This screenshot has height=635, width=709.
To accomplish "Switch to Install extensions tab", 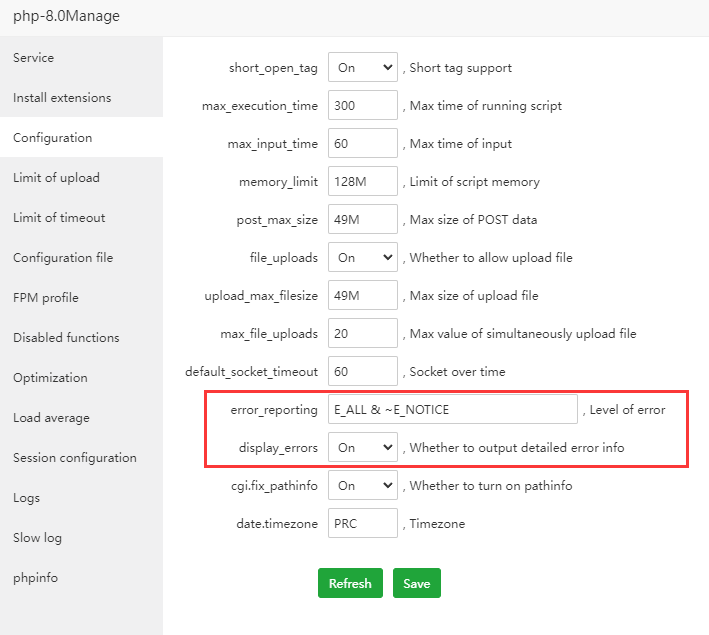I will point(62,98).
